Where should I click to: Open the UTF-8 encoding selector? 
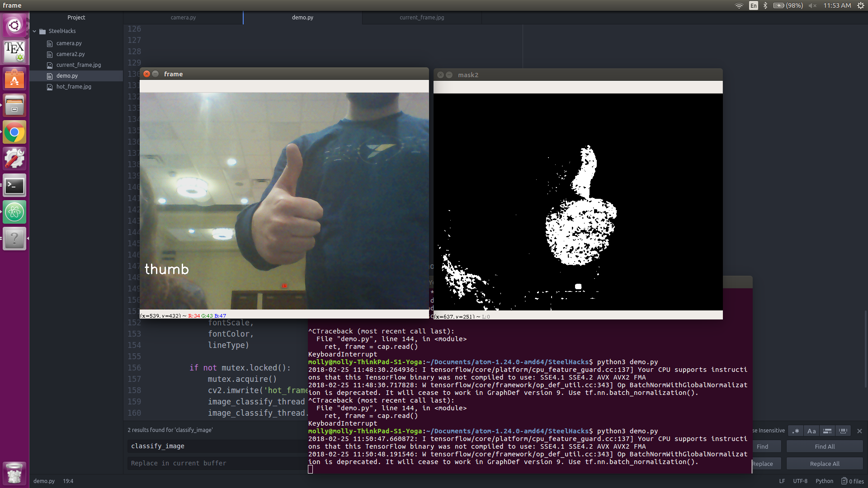[x=800, y=481]
